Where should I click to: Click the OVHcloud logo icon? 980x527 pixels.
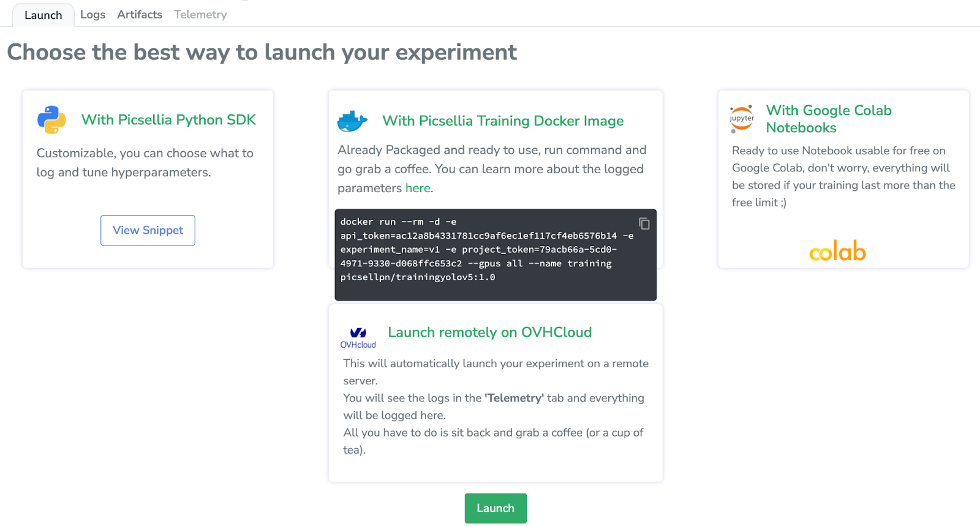(x=358, y=338)
